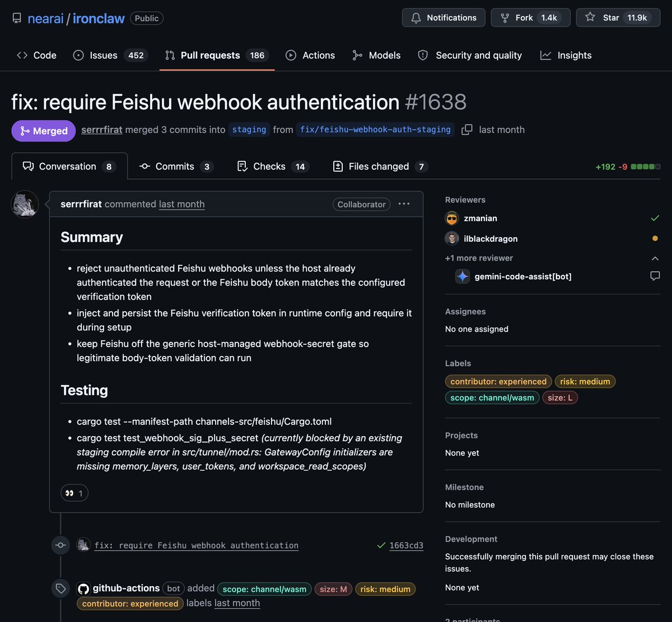This screenshot has height=622, width=672.
Task: Click sidebar contributor: experienced label
Action: coord(498,382)
